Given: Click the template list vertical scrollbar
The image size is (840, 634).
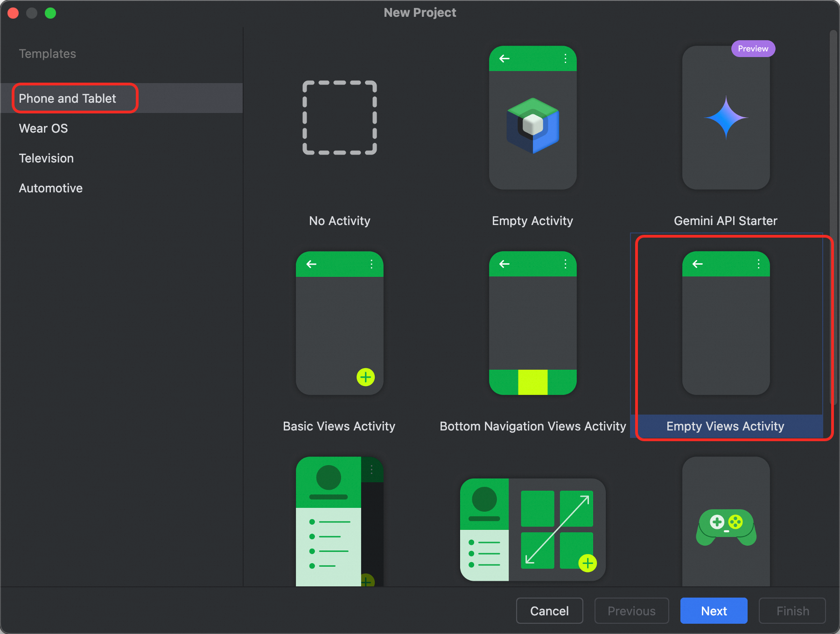Looking at the screenshot, I should [833, 217].
